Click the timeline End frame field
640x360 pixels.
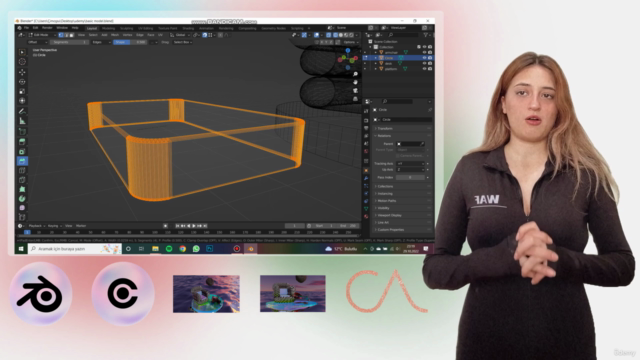(348, 226)
